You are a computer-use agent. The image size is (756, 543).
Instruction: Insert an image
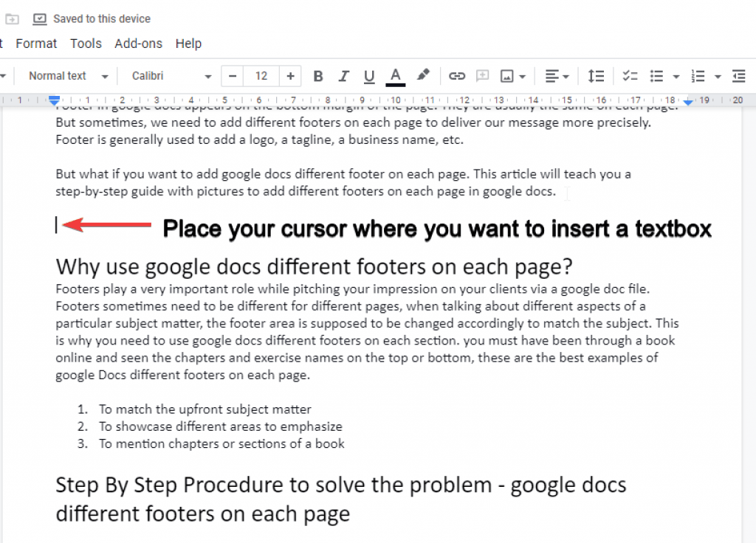506,76
